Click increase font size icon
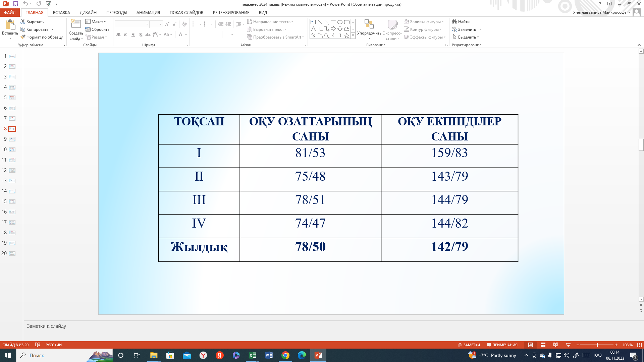The width and height of the screenshot is (644, 362). tap(167, 24)
